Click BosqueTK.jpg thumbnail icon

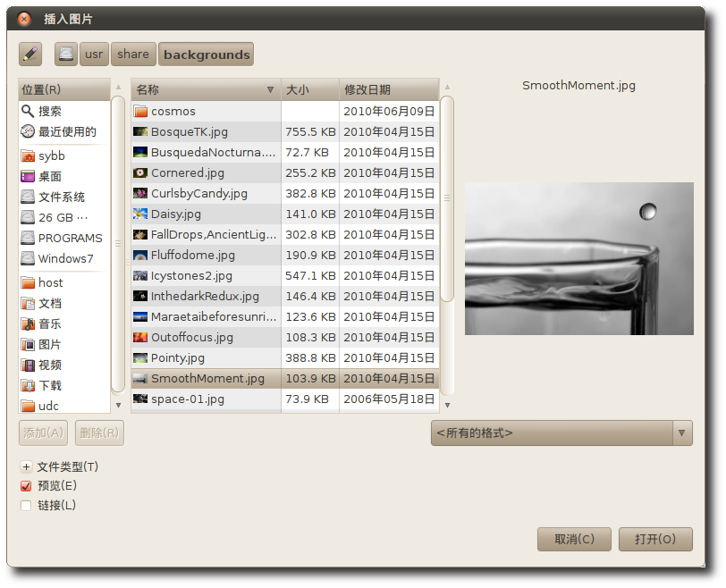coord(140,132)
